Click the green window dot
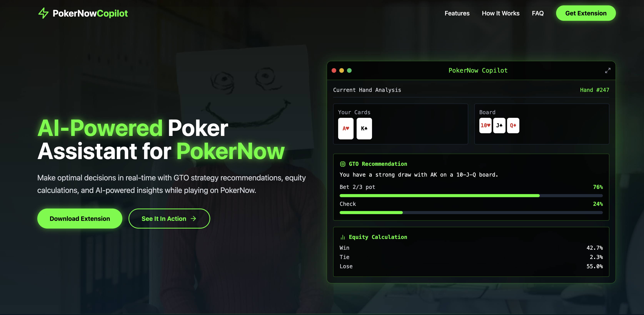This screenshot has height=315, width=644. tap(349, 70)
